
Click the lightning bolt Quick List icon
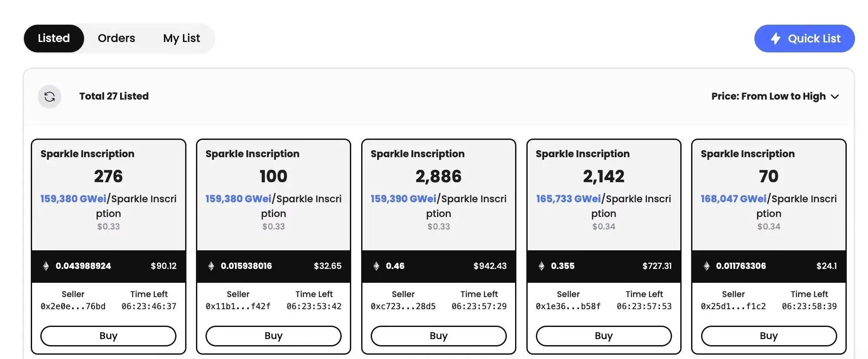coord(776,39)
